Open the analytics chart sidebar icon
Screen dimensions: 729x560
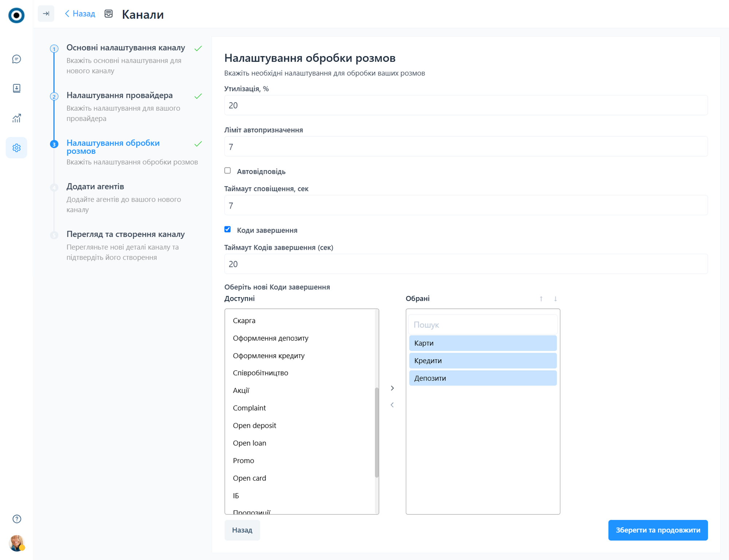[x=16, y=118]
